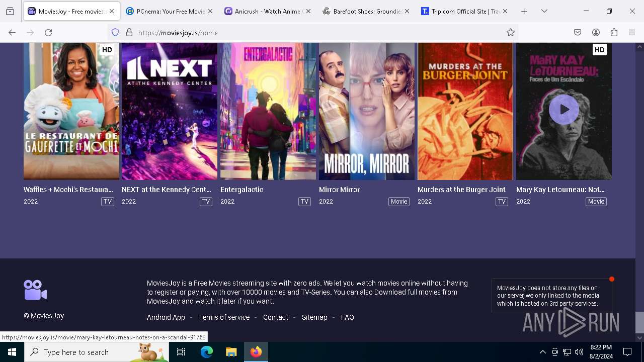Open Firefox application hamburger menu

(632, 32)
